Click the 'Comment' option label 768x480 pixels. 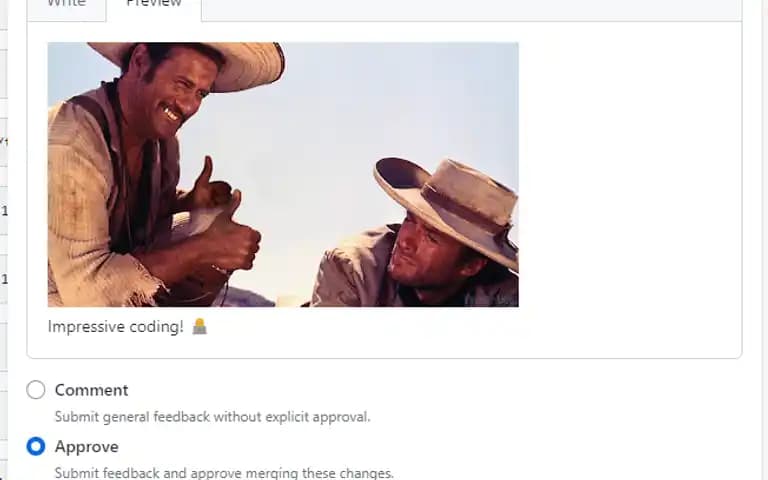(x=92, y=390)
